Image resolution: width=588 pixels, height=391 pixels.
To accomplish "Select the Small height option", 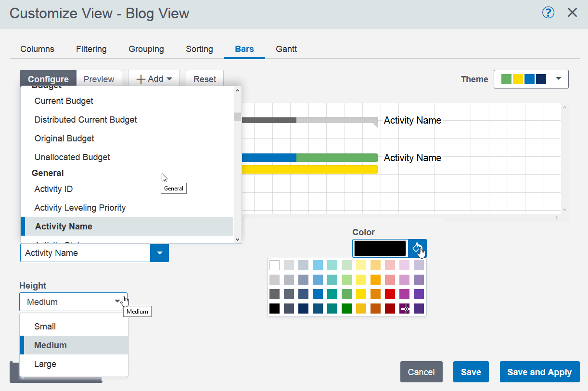I will click(x=45, y=327).
